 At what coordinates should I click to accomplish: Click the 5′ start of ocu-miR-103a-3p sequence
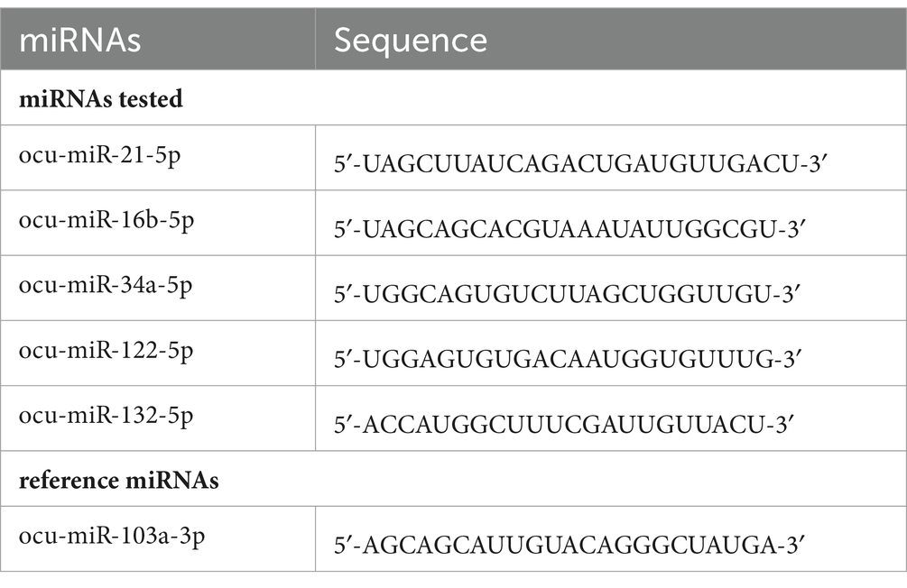pos(344,546)
